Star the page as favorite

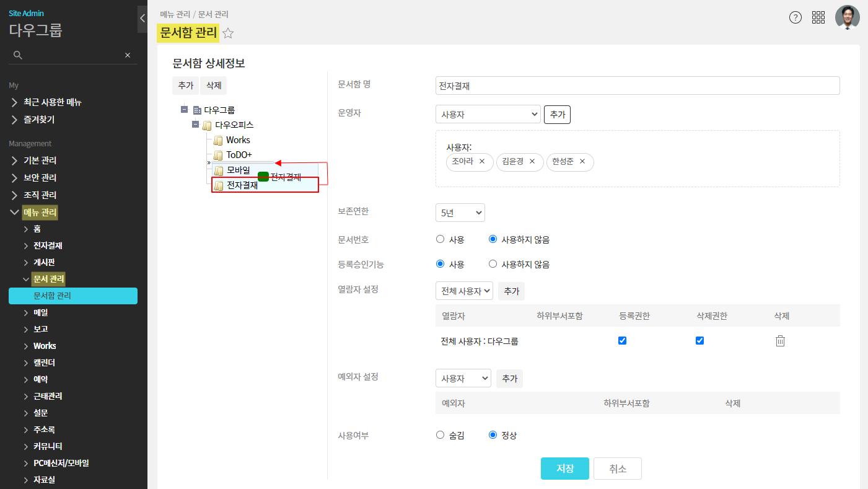(x=228, y=33)
